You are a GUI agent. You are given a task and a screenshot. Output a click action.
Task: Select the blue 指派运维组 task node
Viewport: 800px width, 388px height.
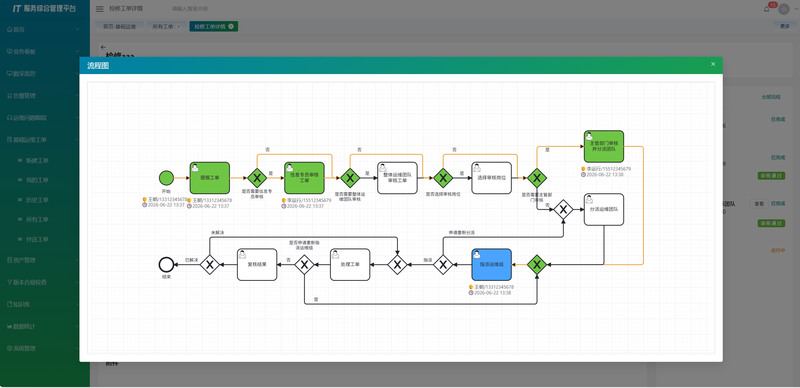[491, 264]
